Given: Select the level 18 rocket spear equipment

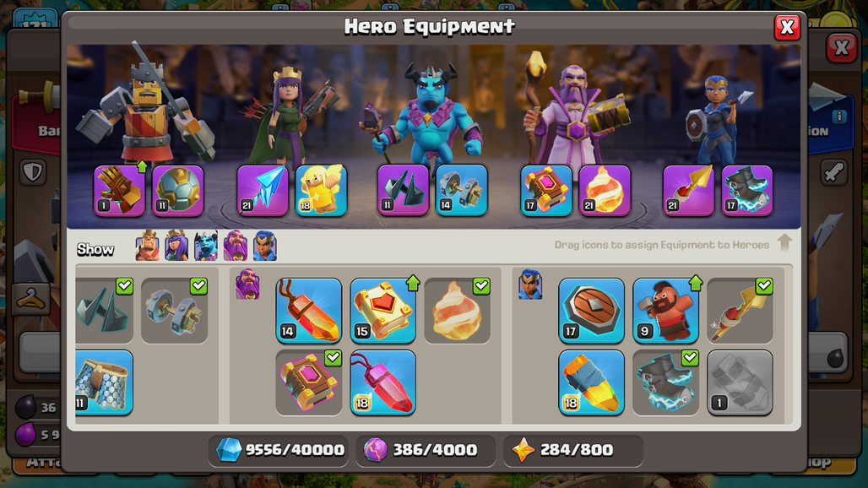Looking at the screenshot, I should pos(591,382).
